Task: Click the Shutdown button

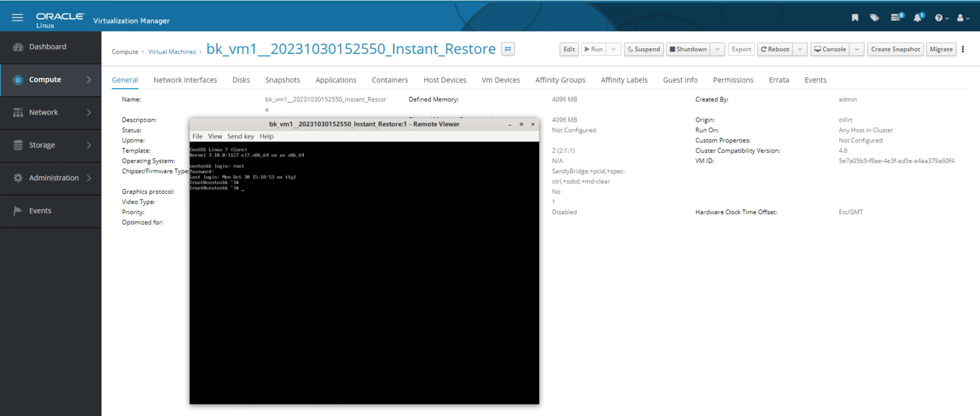Action: click(688, 49)
